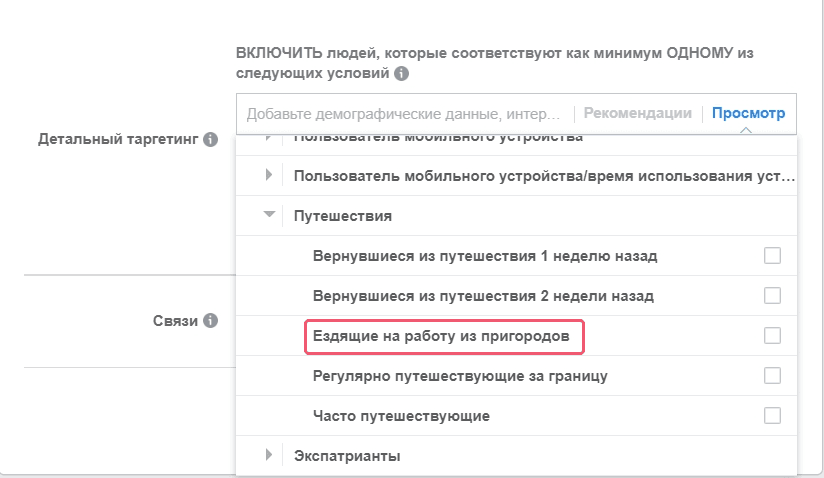Click info icon after следующих условий text

pyautogui.click(x=401, y=74)
